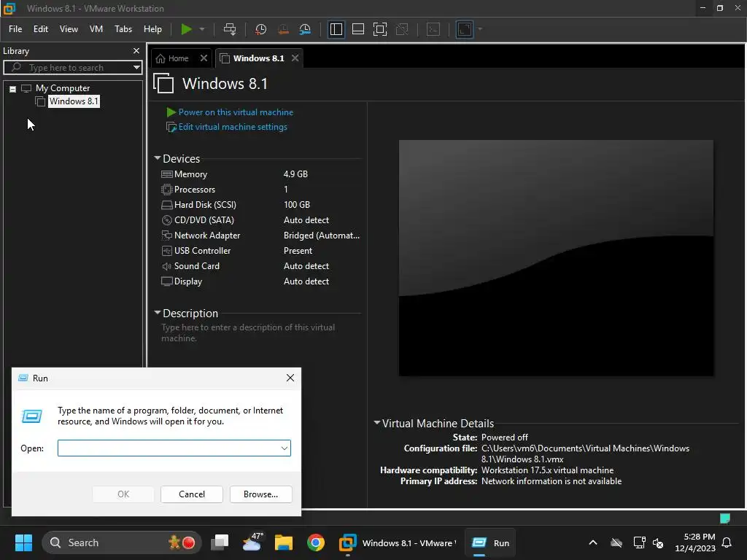The height and width of the screenshot is (560, 747).
Task: Toggle the thumbnail bar view icon
Action: [x=357, y=29]
